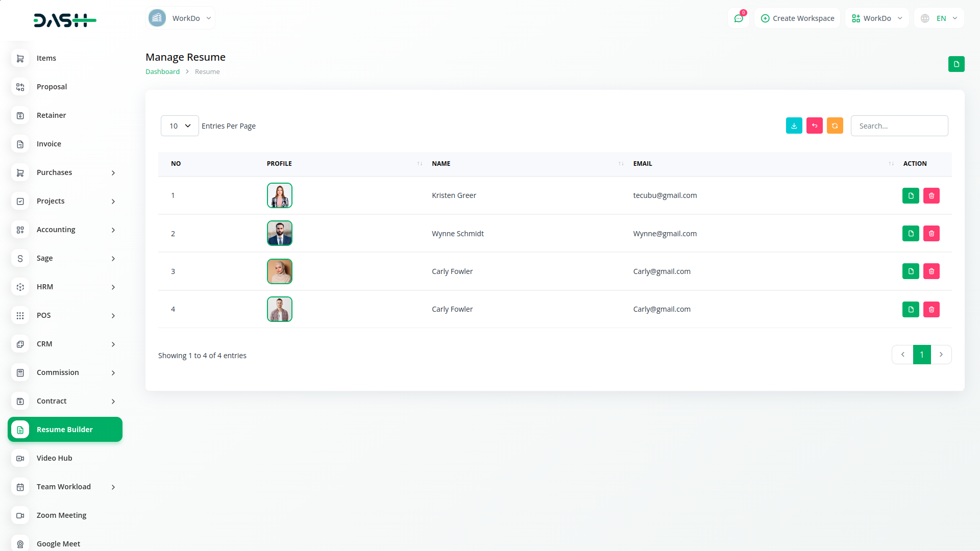Go to the Dashboard breadcrumb link

click(x=162, y=72)
